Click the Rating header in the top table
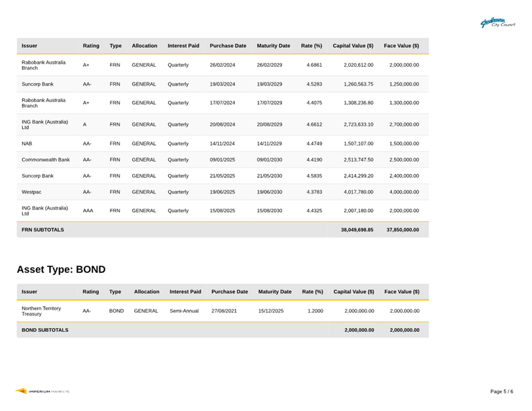 pyautogui.click(x=91, y=46)
